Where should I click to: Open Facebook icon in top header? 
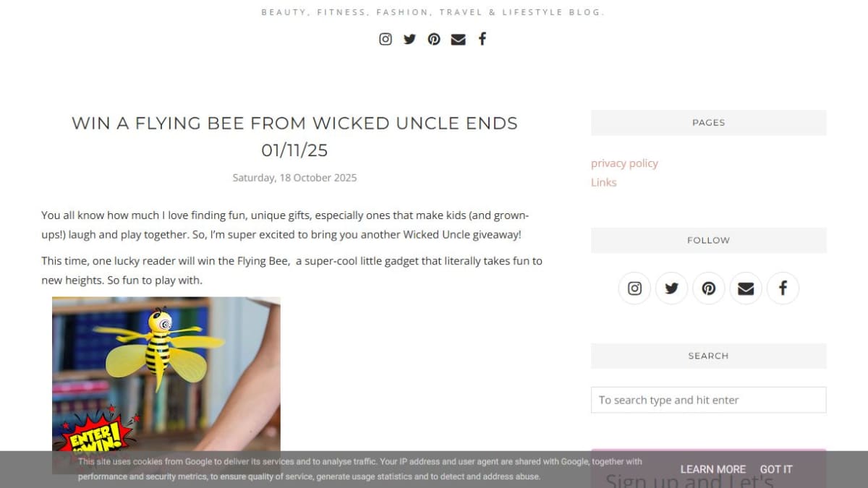(x=482, y=39)
